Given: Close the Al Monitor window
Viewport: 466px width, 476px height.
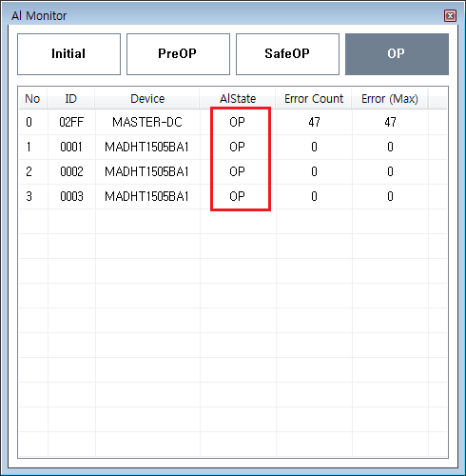Looking at the screenshot, I should click(x=450, y=15).
